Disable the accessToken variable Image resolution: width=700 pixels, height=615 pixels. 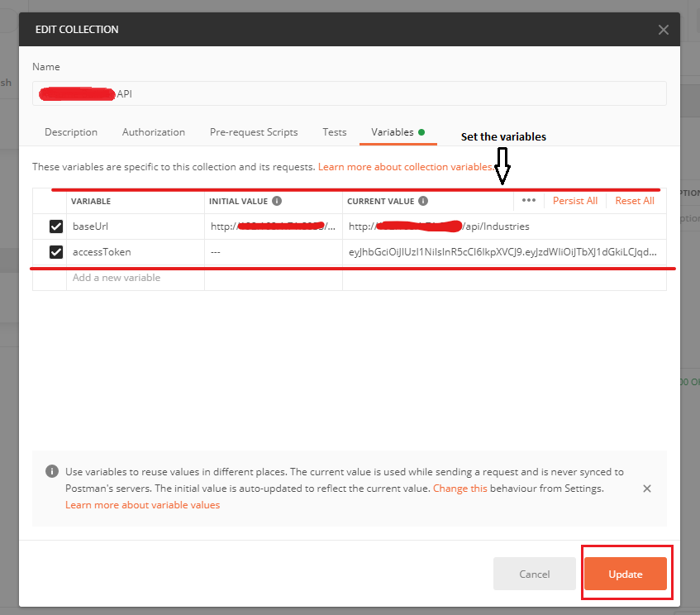pyautogui.click(x=55, y=252)
